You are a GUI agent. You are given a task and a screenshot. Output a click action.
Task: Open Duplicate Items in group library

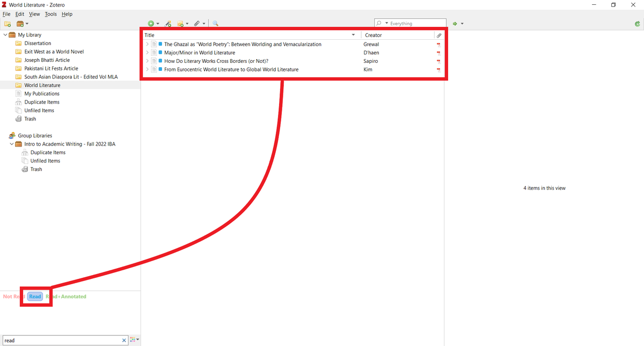[x=48, y=153]
